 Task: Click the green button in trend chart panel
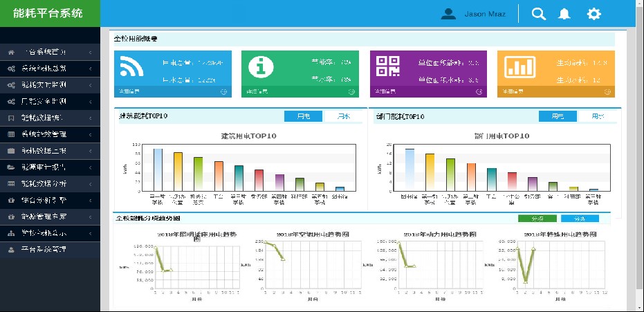[537, 219]
